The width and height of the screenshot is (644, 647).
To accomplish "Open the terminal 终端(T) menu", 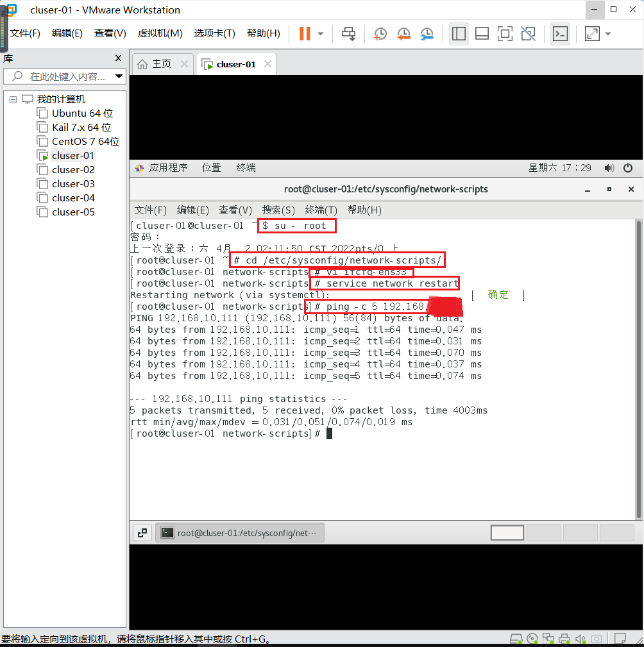I will (321, 210).
